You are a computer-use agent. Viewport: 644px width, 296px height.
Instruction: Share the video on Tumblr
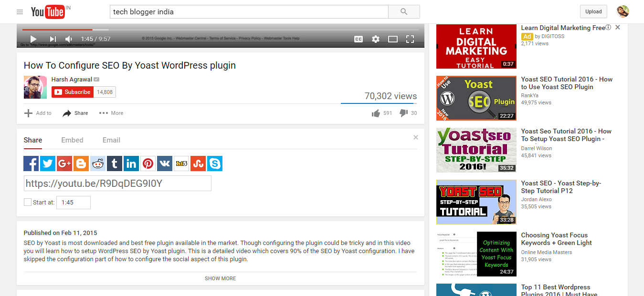pos(115,163)
